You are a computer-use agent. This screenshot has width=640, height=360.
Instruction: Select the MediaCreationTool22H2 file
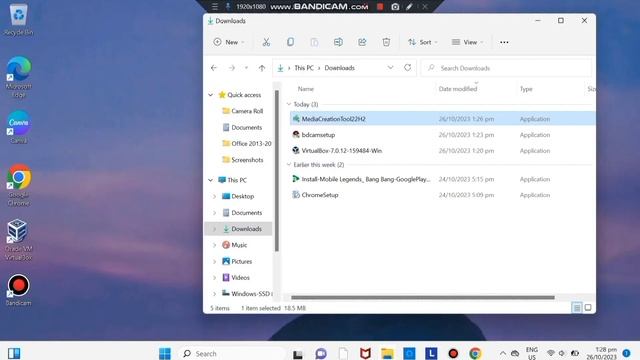tap(442, 119)
